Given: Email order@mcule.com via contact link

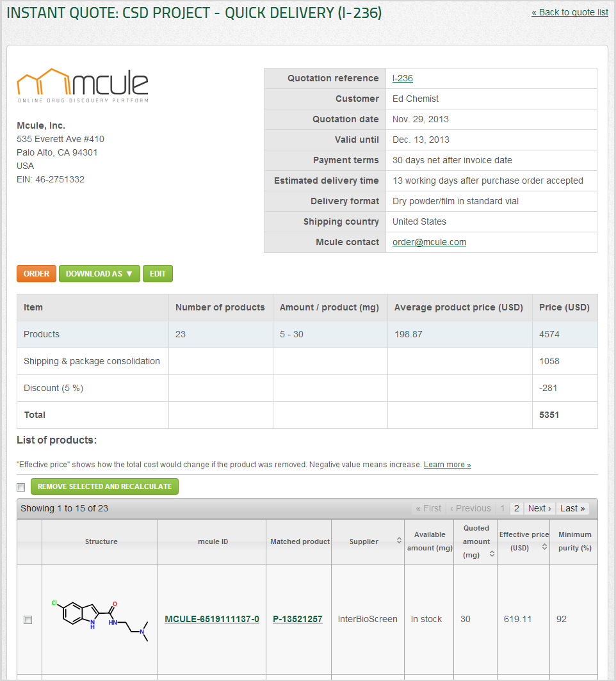Looking at the screenshot, I should click(x=428, y=242).
